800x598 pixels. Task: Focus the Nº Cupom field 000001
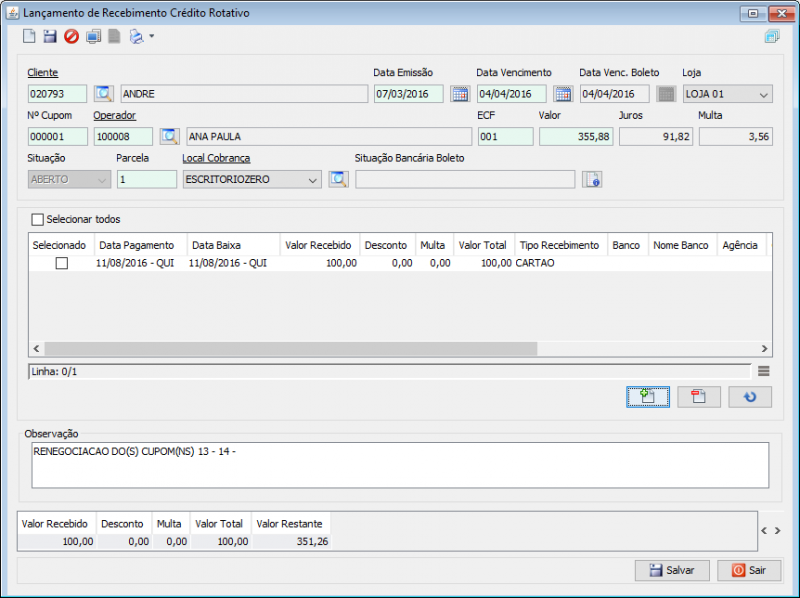[57, 137]
